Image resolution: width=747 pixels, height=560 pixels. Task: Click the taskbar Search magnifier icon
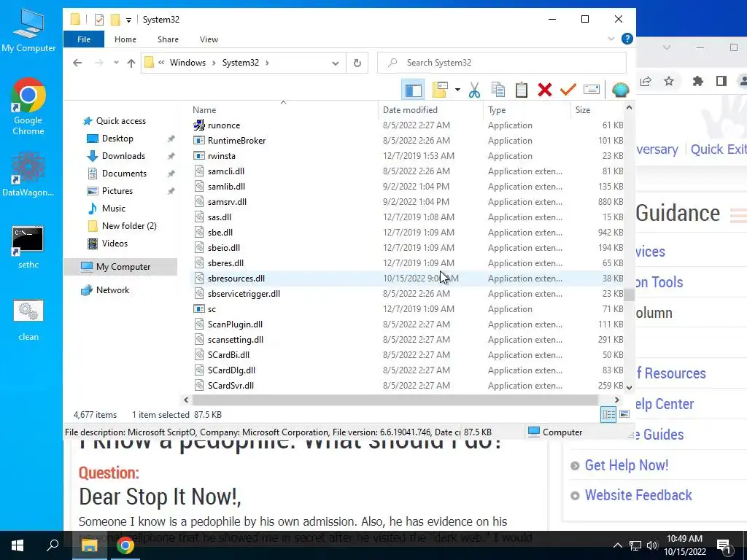click(52, 545)
